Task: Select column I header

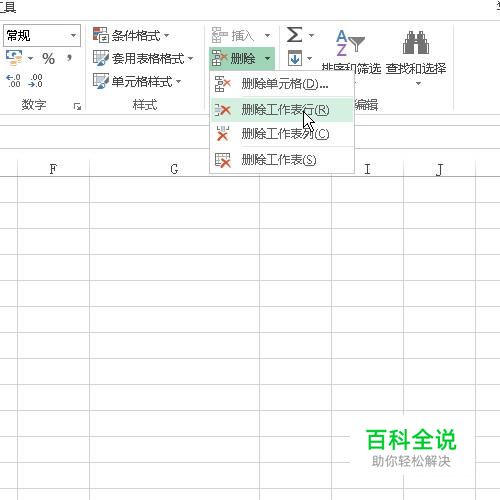Action: (x=367, y=169)
